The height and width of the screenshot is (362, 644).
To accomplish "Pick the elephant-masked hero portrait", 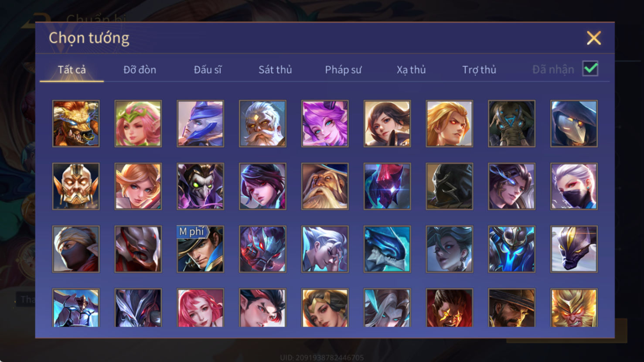I will tap(511, 123).
